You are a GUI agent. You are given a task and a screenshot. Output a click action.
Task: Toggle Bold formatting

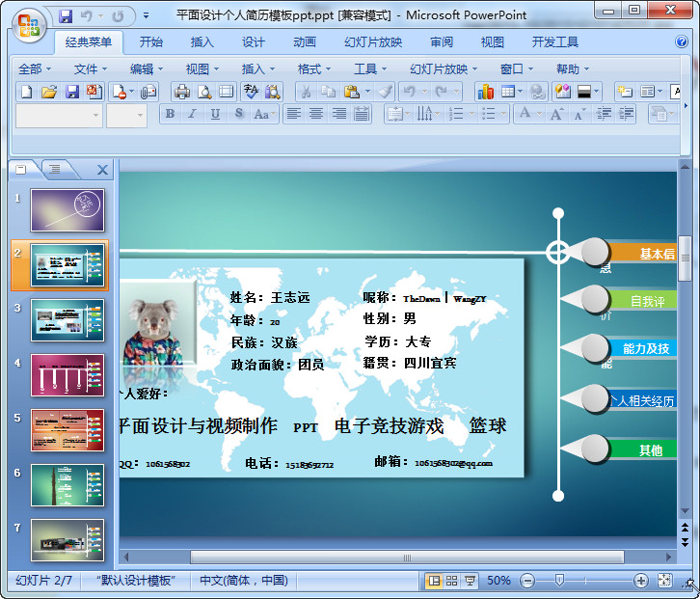coord(170,114)
